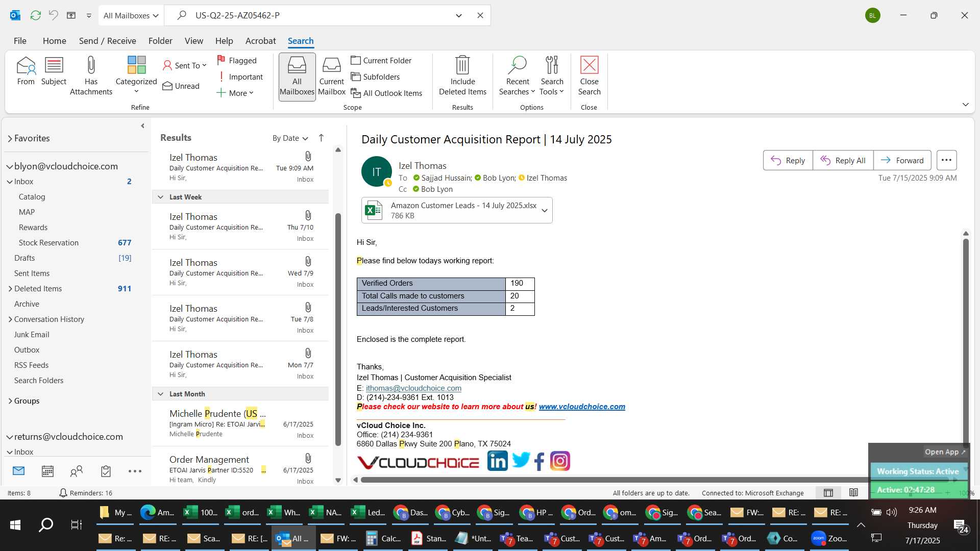Collapse the folder pane arrow

142,126
